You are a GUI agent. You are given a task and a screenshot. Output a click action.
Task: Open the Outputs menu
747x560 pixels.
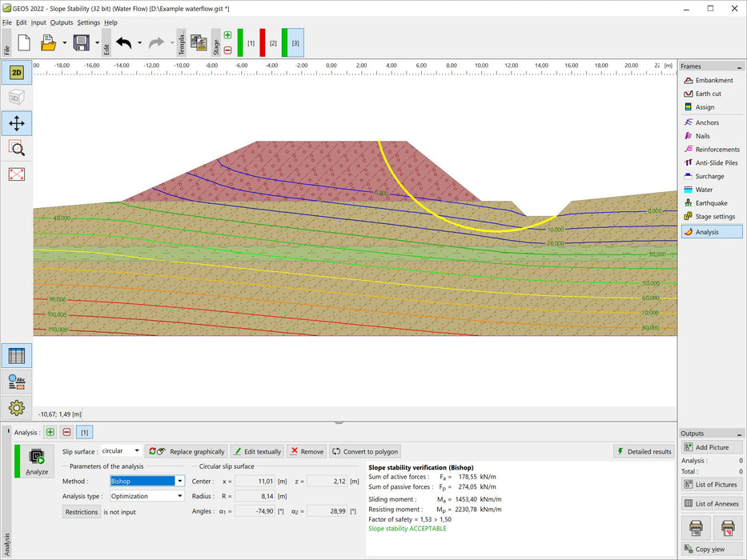click(62, 22)
